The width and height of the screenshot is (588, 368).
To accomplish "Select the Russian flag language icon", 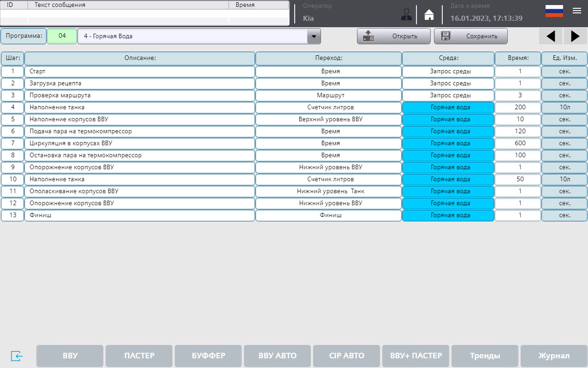I will pyautogui.click(x=554, y=11).
